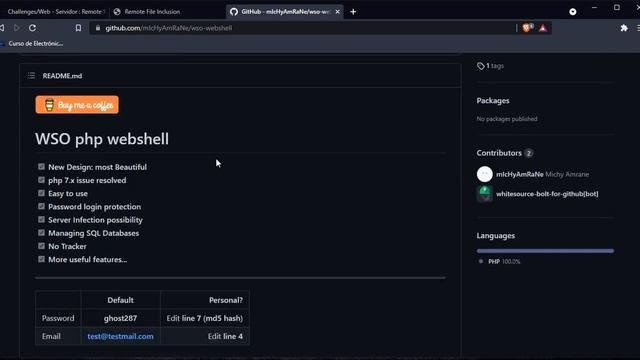Toggle 'php 7.x issue resolved' checkbox
The height and width of the screenshot is (360, 640).
[41, 180]
